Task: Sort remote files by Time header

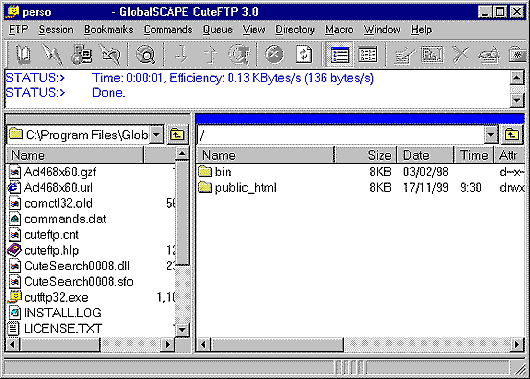Action: [x=474, y=155]
